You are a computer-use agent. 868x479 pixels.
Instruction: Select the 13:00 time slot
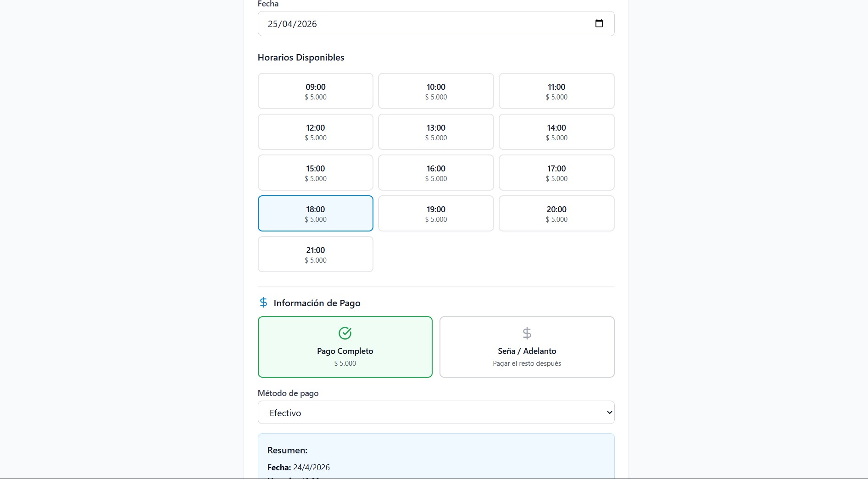click(436, 132)
